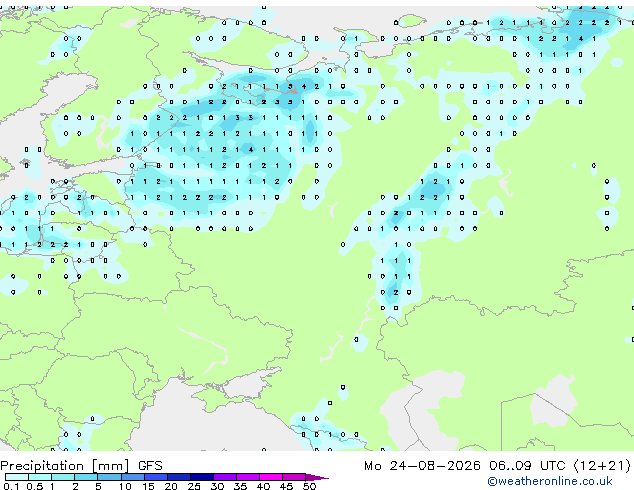This screenshot has width=634, height=490.
Task: Click the 25–30 mm dark blue swatch
Action: 202,477
